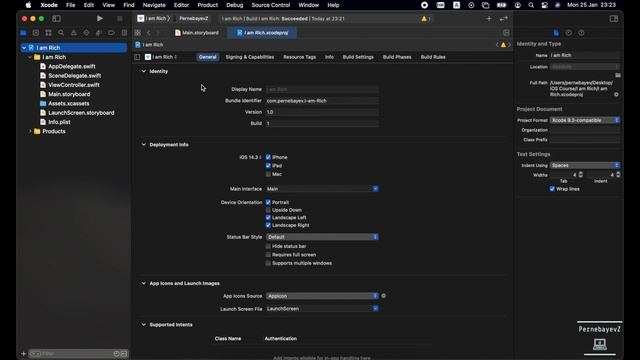Collapse App Icons and Launch Images section
The image size is (640, 360).
(x=143, y=284)
